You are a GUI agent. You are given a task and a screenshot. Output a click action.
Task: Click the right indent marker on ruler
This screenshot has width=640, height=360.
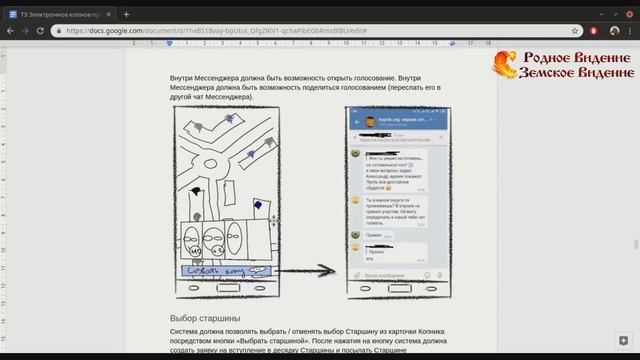click(452, 43)
